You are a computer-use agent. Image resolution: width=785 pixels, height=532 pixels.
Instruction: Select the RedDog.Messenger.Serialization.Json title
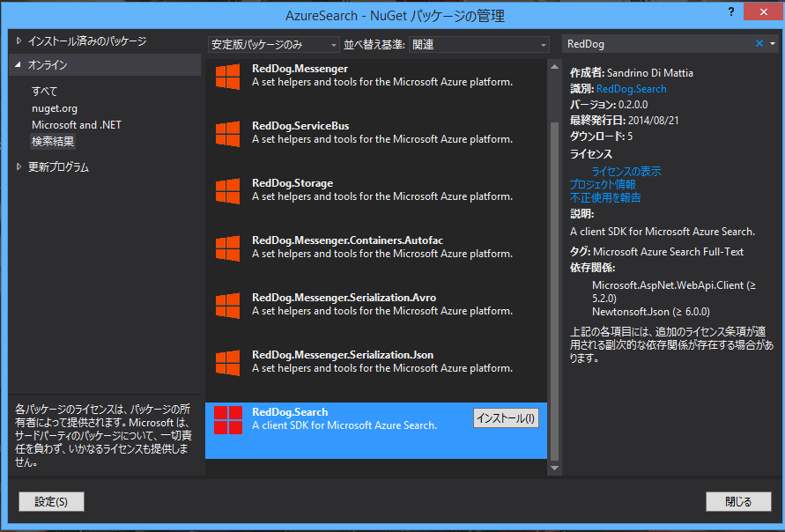(343, 354)
